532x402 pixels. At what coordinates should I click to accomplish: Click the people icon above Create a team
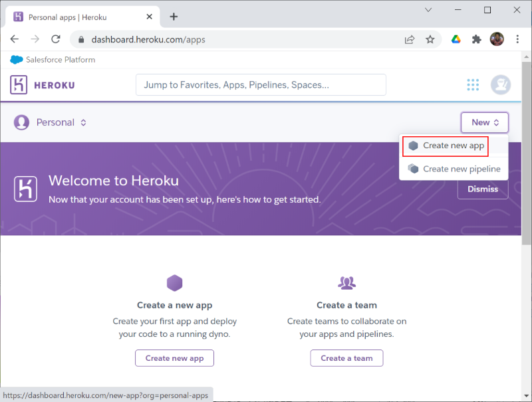click(346, 282)
